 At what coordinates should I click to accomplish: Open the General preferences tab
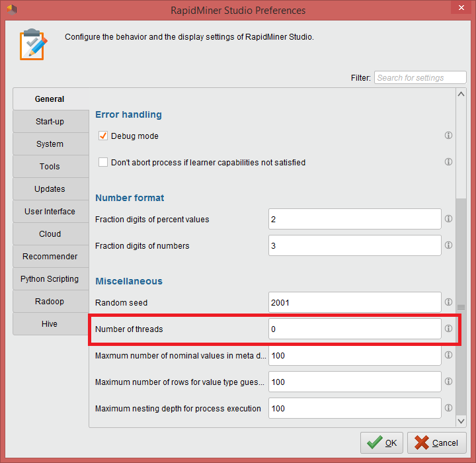(50, 99)
